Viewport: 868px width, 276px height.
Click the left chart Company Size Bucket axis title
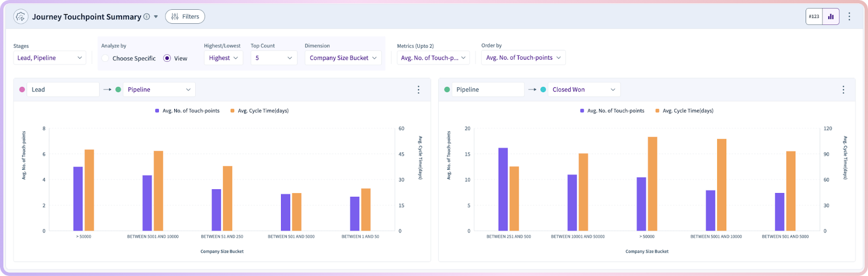pos(222,252)
